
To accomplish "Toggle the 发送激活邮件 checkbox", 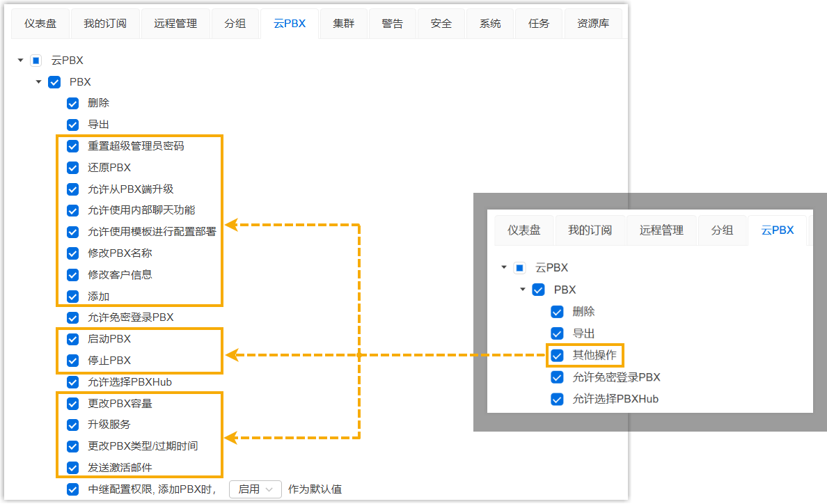I will [72, 468].
